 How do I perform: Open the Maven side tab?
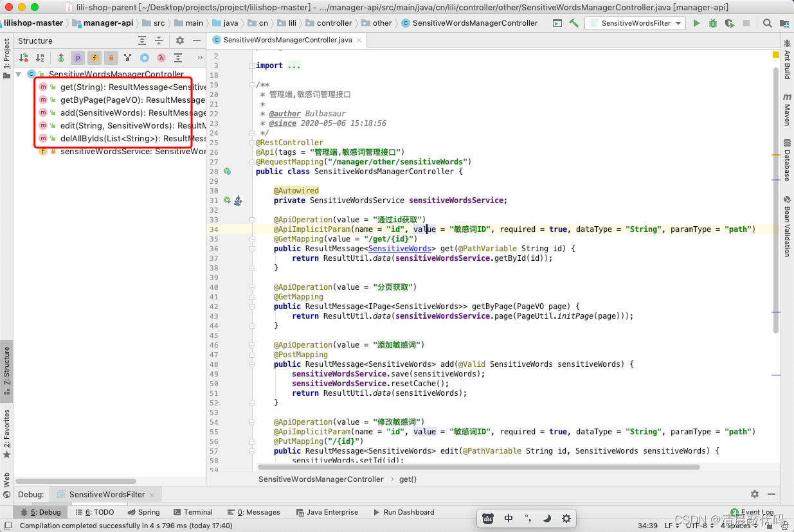(787, 109)
